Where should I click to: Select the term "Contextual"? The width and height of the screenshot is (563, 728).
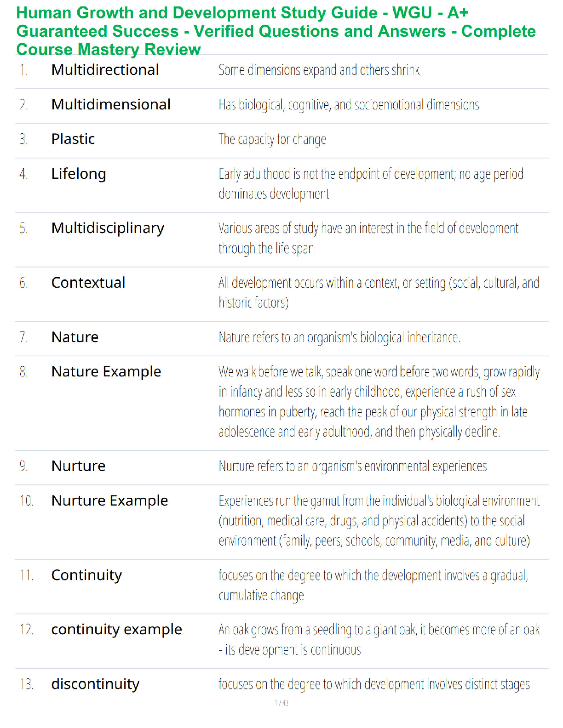click(x=88, y=283)
